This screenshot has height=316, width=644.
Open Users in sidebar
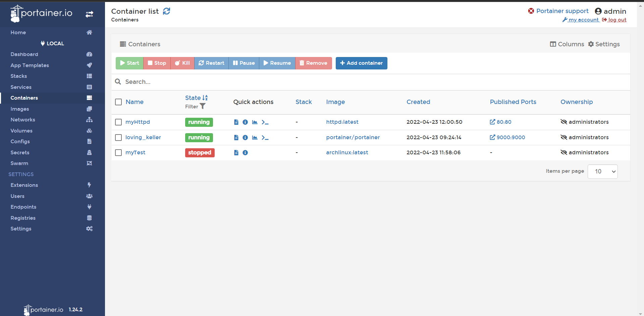[x=52, y=196]
